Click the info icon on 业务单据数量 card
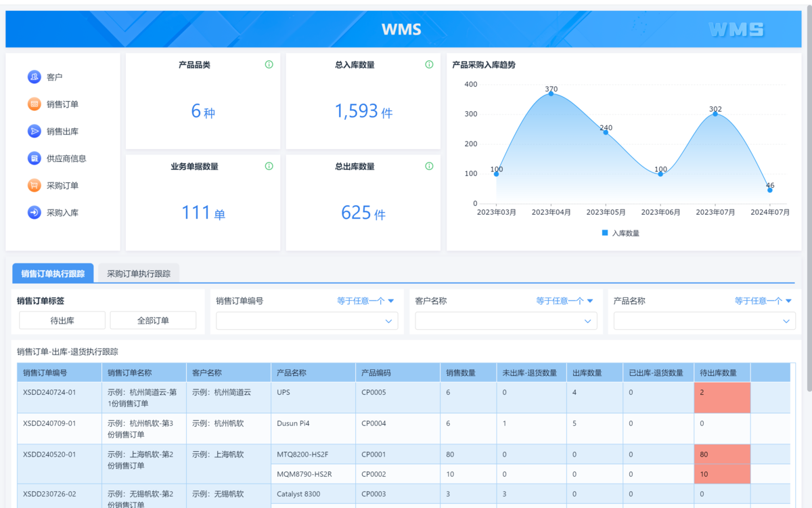 click(269, 166)
